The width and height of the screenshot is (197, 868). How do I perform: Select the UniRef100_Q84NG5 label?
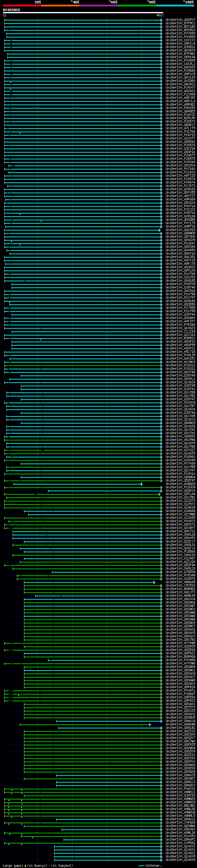(180, 423)
